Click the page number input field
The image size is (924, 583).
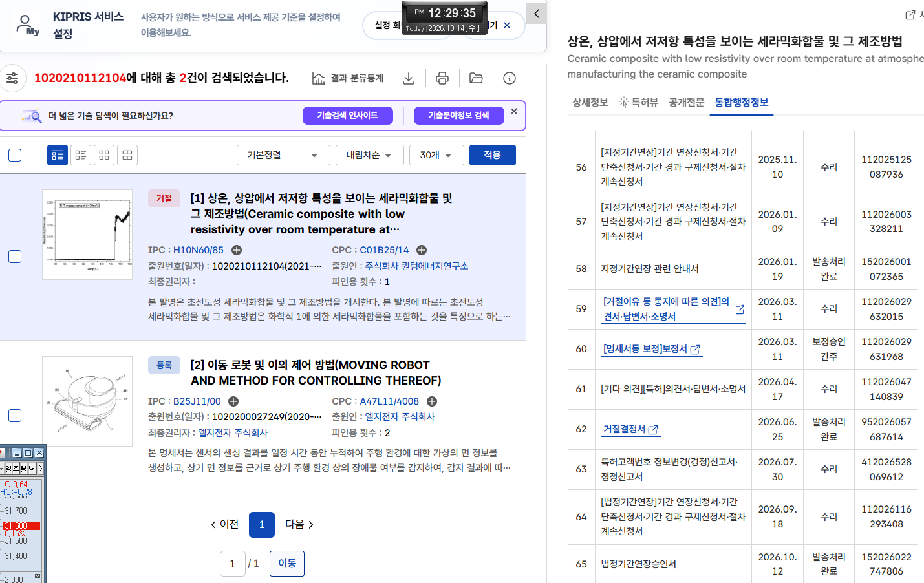click(233, 564)
